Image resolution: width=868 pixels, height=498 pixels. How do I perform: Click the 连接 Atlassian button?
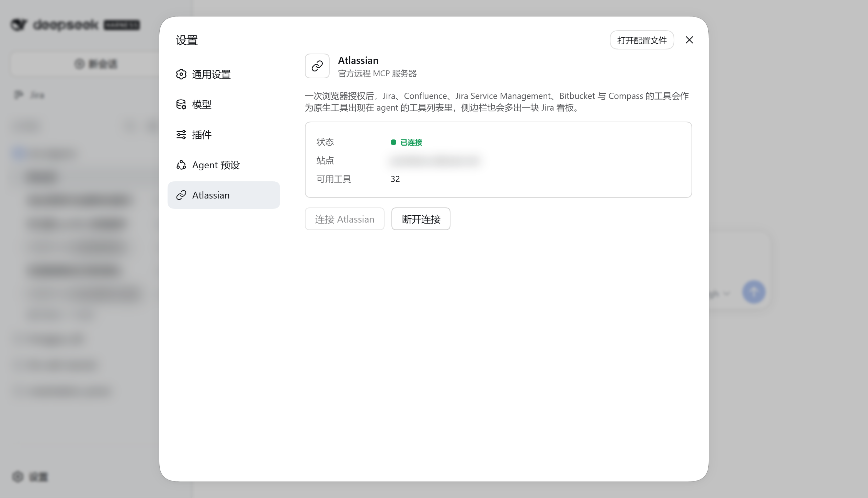click(345, 219)
